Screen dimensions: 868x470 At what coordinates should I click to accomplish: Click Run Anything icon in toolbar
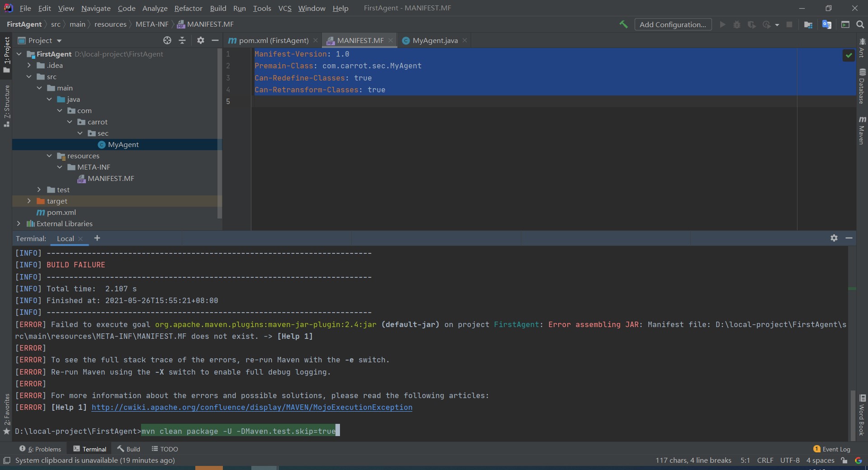coord(845,24)
